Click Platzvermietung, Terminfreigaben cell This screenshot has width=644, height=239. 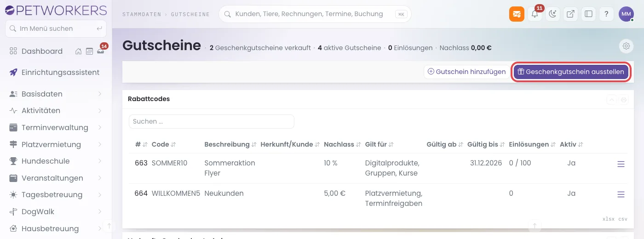[394, 199]
